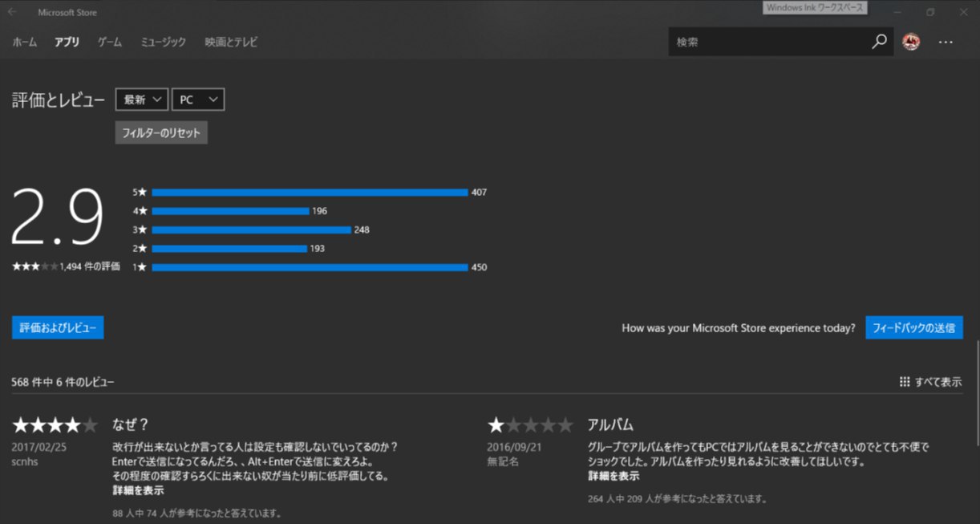
Task: Expand 詳細を表示 on the なぜ？ review
Action: (x=138, y=489)
